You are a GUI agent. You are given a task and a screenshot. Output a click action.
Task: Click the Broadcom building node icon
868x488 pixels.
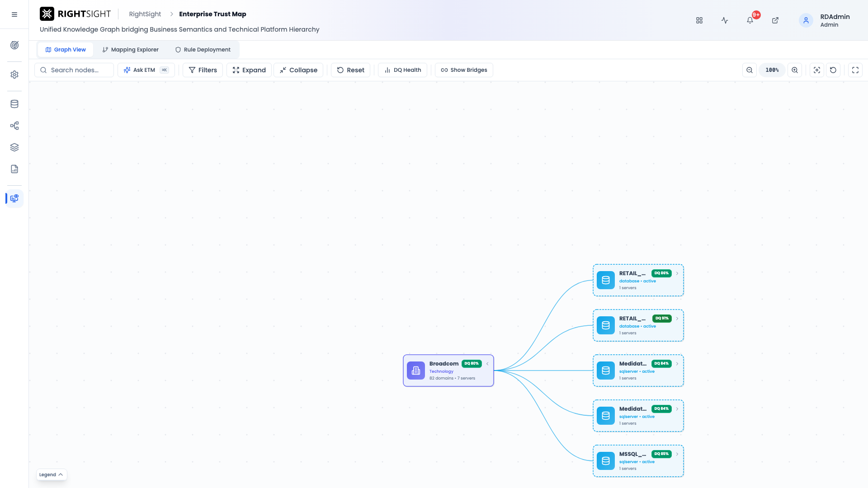coord(416,371)
